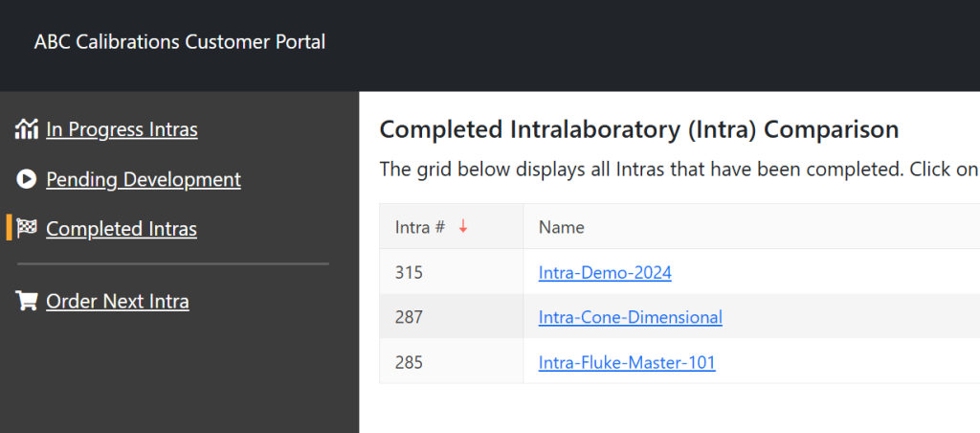Open the Order Next Intra link
The image size is (980, 433).
pos(118,302)
